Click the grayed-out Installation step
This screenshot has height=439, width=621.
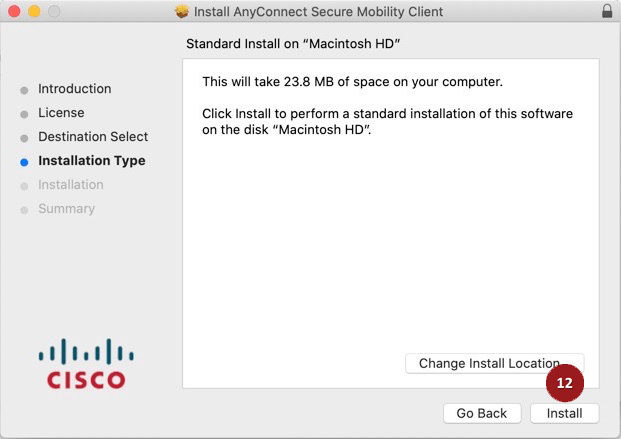71,185
